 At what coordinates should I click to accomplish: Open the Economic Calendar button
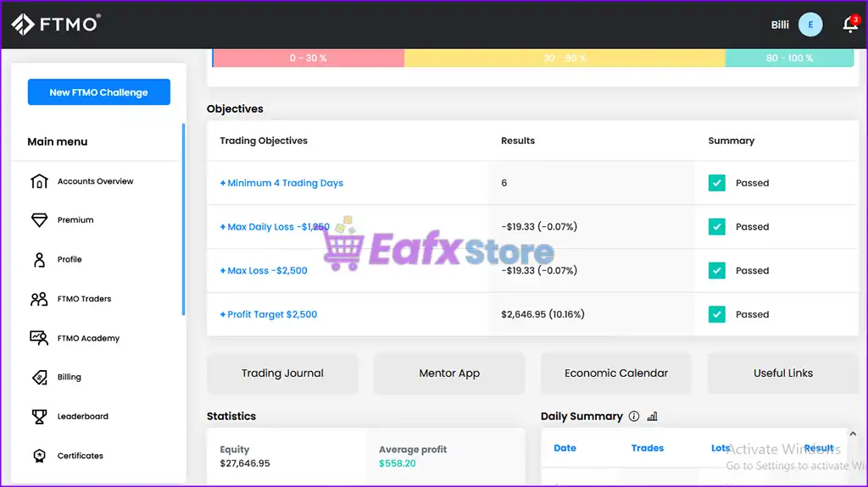(x=616, y=373)
